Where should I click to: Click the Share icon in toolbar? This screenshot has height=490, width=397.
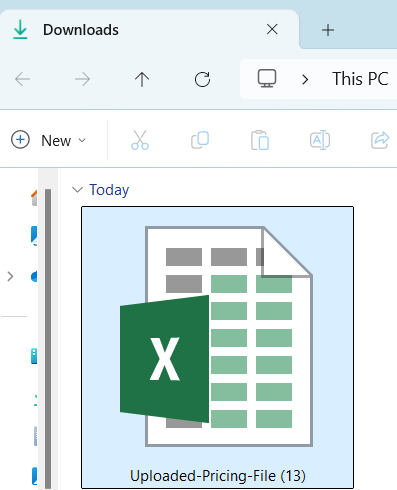pos(380,140)
